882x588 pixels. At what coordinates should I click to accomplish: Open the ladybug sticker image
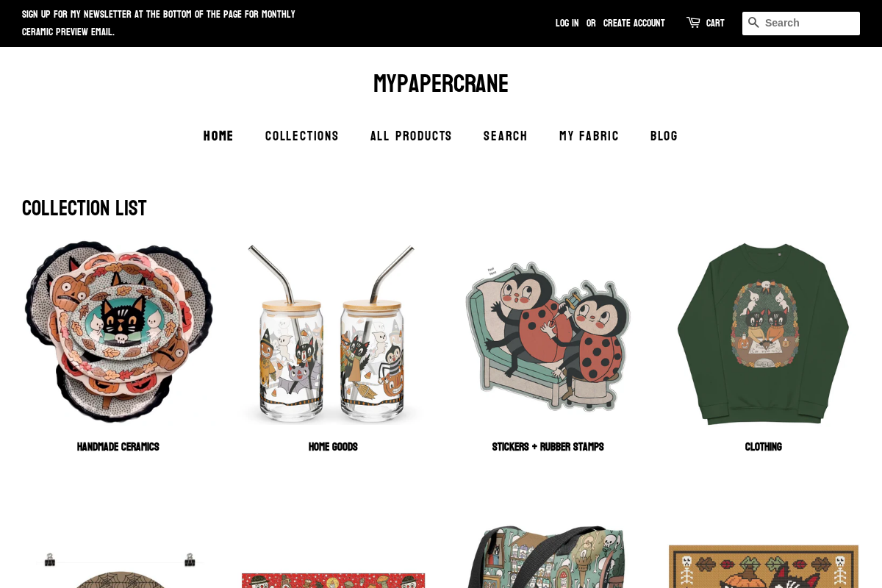coord(548,336)
